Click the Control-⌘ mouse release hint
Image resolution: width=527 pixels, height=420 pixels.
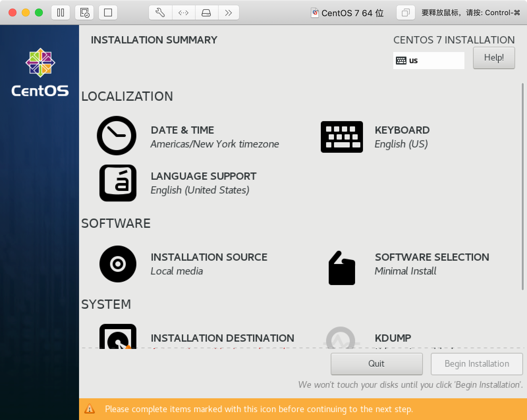point(471,13)
